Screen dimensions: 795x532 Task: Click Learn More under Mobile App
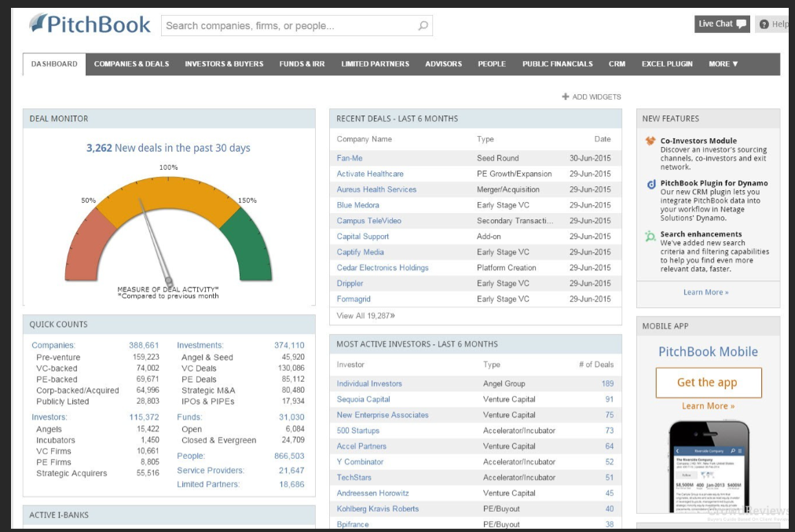[x=708, y=405]
